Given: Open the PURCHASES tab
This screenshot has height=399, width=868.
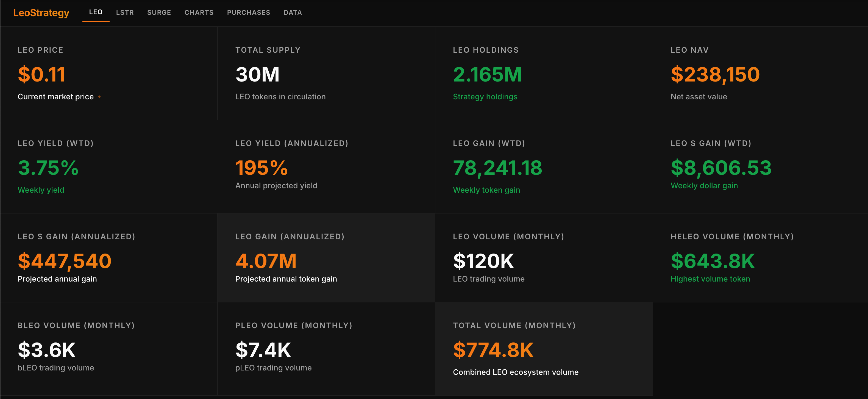Looking at the screenshot, I should point(248,12).
